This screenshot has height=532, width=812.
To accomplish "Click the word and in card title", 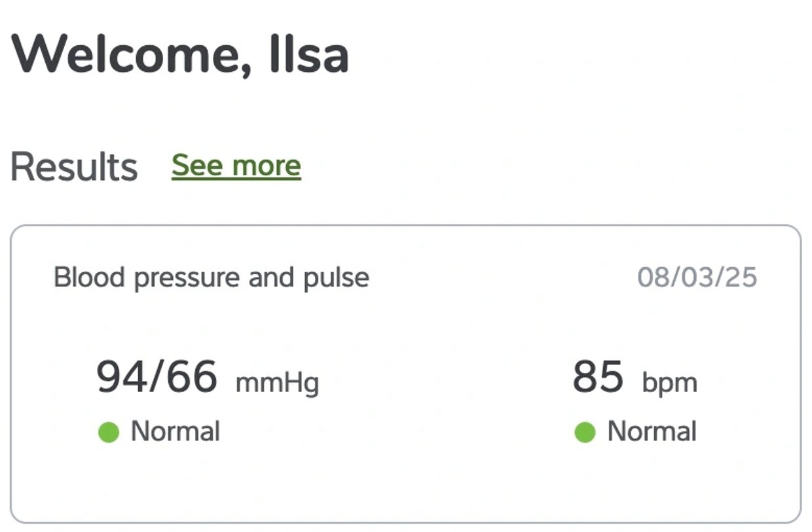I will pos(272,277).
